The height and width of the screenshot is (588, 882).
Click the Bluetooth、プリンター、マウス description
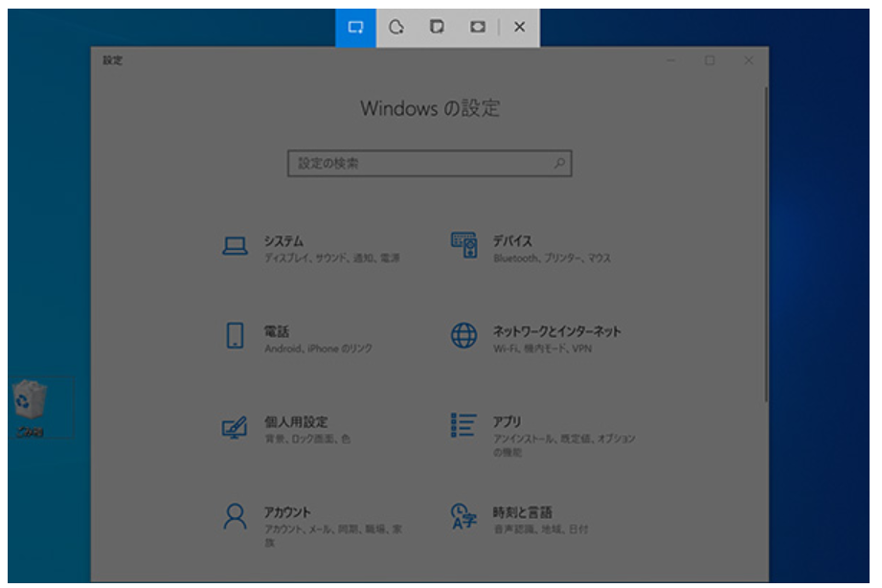[552, 259]
